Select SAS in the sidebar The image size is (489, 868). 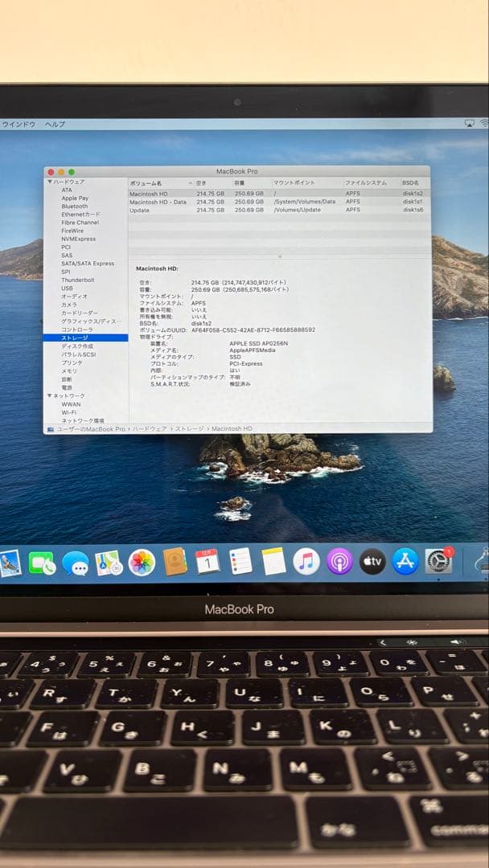point(67,256)
